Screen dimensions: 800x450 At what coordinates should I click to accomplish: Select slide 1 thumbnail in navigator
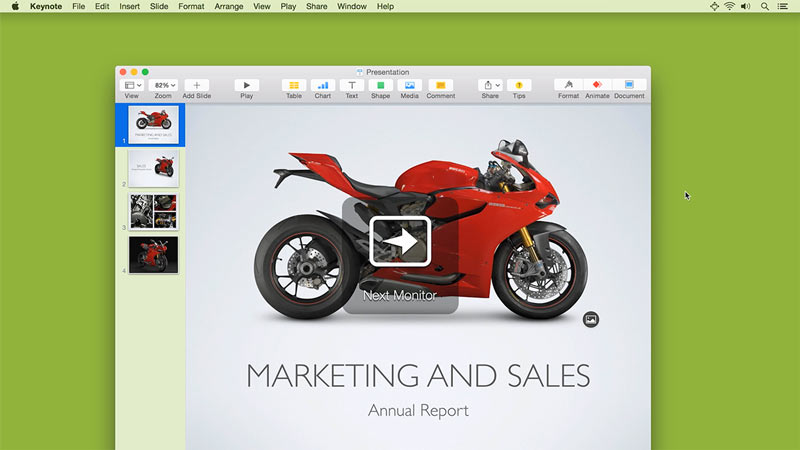point(154,124)
